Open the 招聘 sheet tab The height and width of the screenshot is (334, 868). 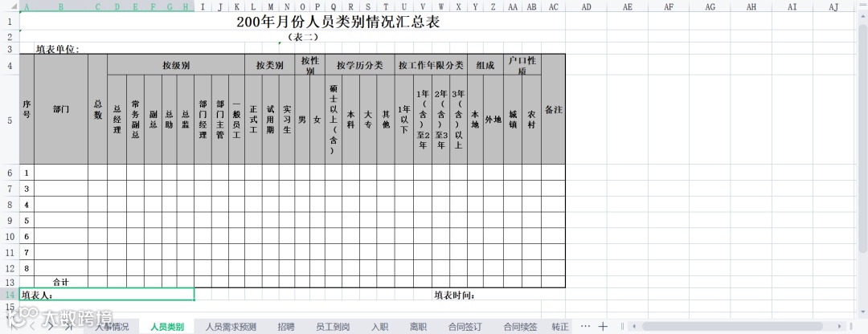pos(286,327)
